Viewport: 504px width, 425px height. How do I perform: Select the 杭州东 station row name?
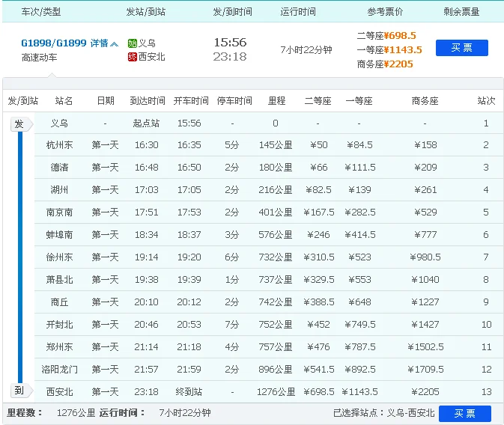click(x=59, y=145)
